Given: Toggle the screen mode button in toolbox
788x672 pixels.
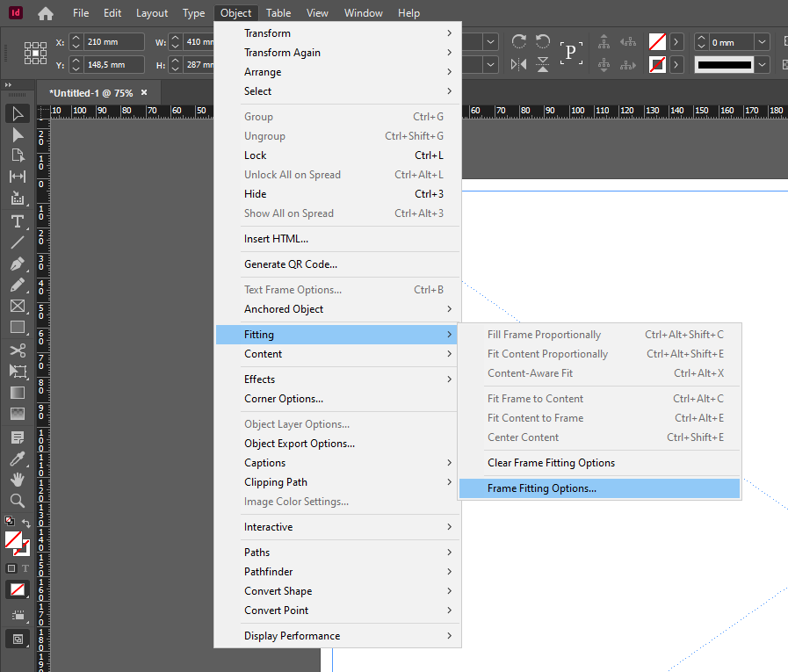Looking at the screenshot, I should click(x=18, y=639).
